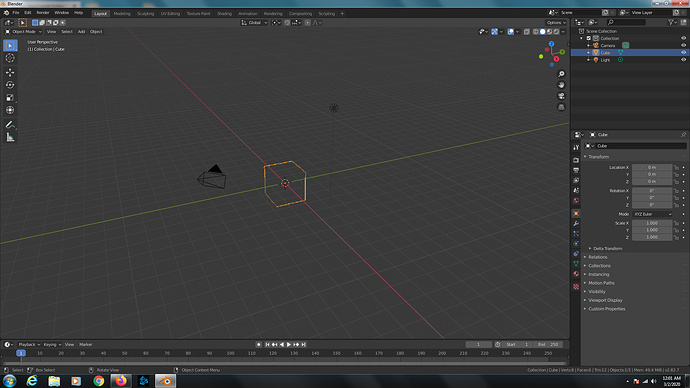This screenshot has height=388, width=690.
Task: Open the Modifiers properties tab
Action: (x=576, y=223)
